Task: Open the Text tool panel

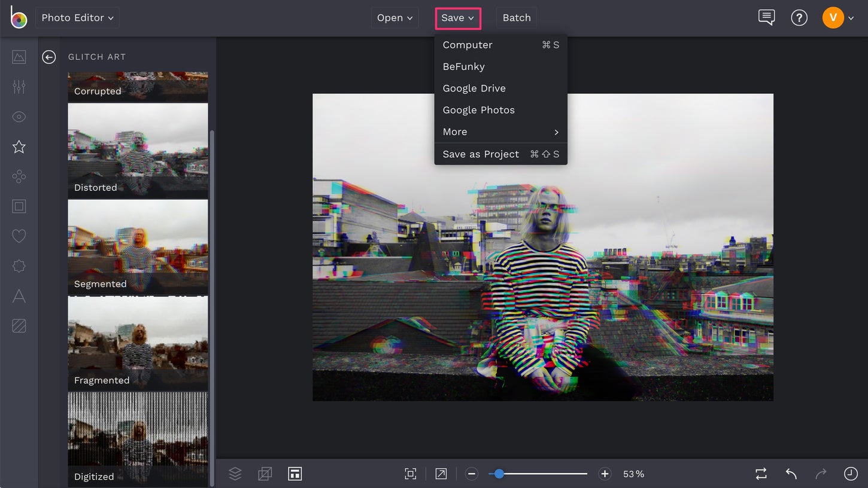Action: 19,296
